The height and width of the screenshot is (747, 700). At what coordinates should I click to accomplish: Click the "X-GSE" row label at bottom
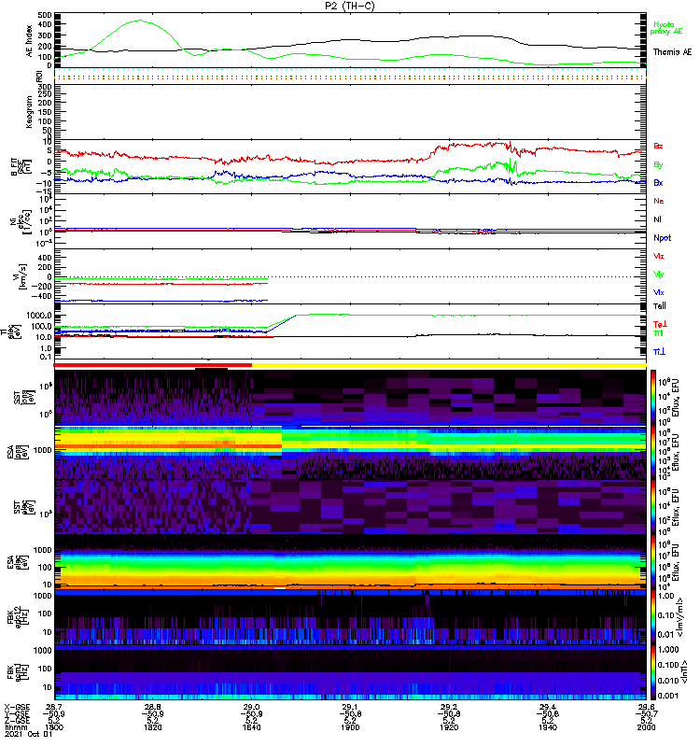click(x=17, y=707)
